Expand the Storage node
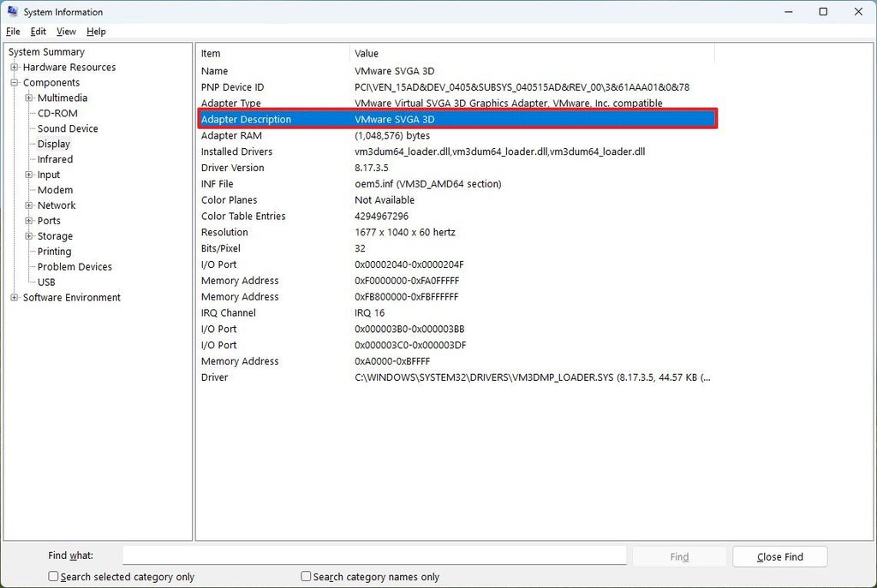Screen dimensions: 877x588 (29, 236)
